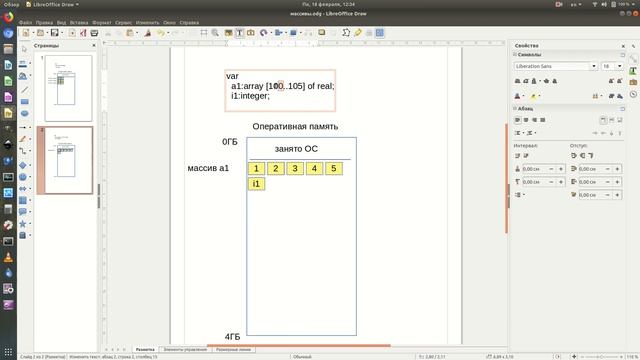
Task: Close the Свойства sidebar panel
Action: (x=623, y=46)
